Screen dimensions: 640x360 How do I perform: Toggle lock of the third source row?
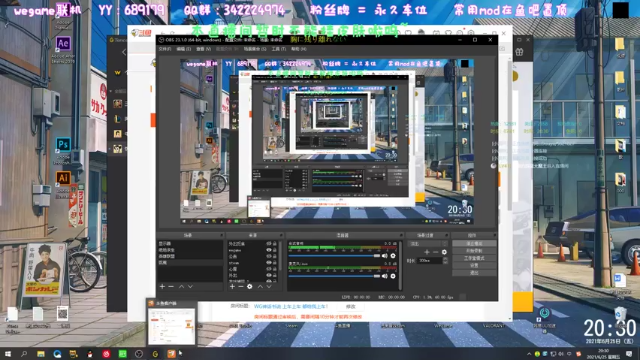pyautogui.click(x=275, y=256)
